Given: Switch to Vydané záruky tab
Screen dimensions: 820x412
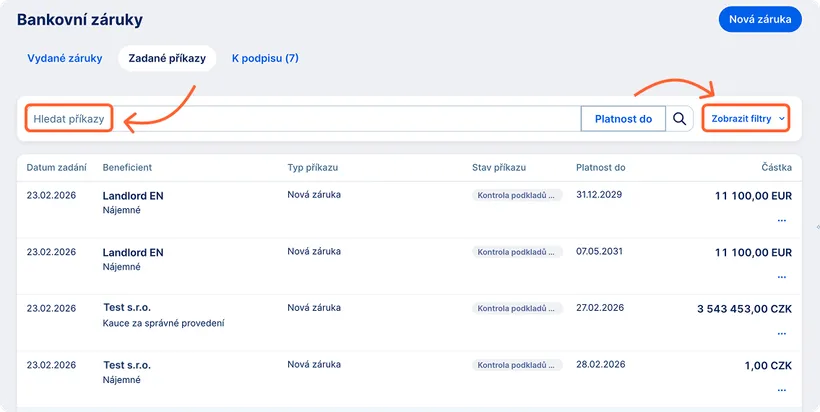Looking at the screenshot, I should (x=65, y=58).
